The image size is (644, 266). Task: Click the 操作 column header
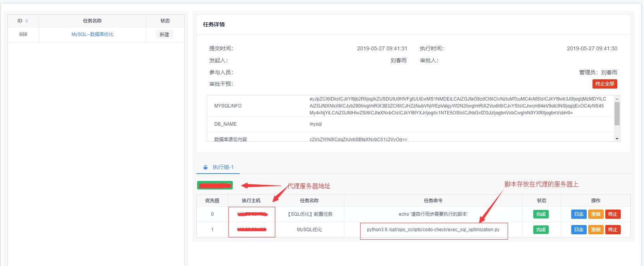596,201
